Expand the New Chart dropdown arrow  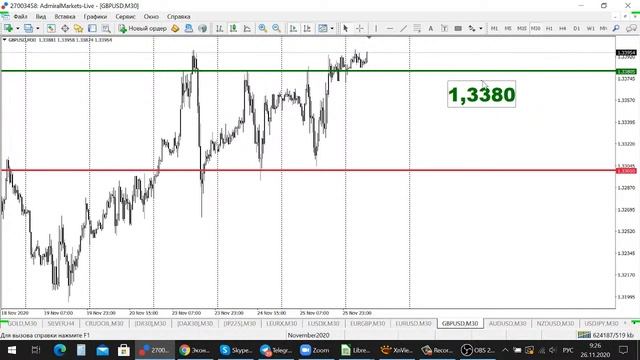[18, 28]
